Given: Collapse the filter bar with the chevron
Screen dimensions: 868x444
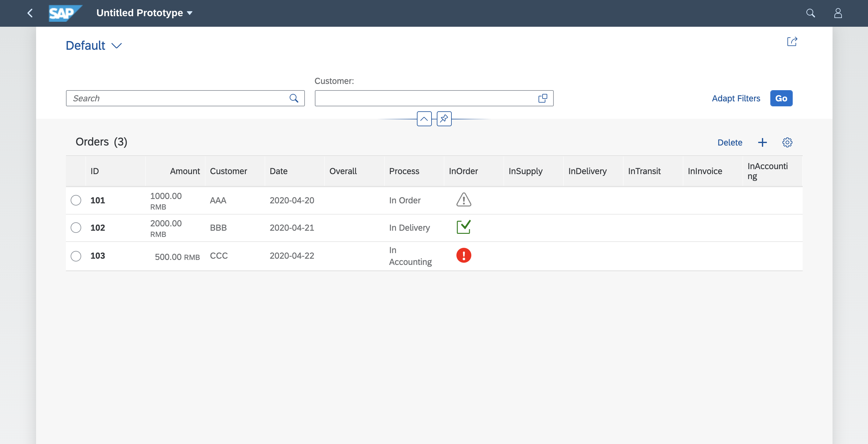Looking at the screenshot, I should point(424,119).
